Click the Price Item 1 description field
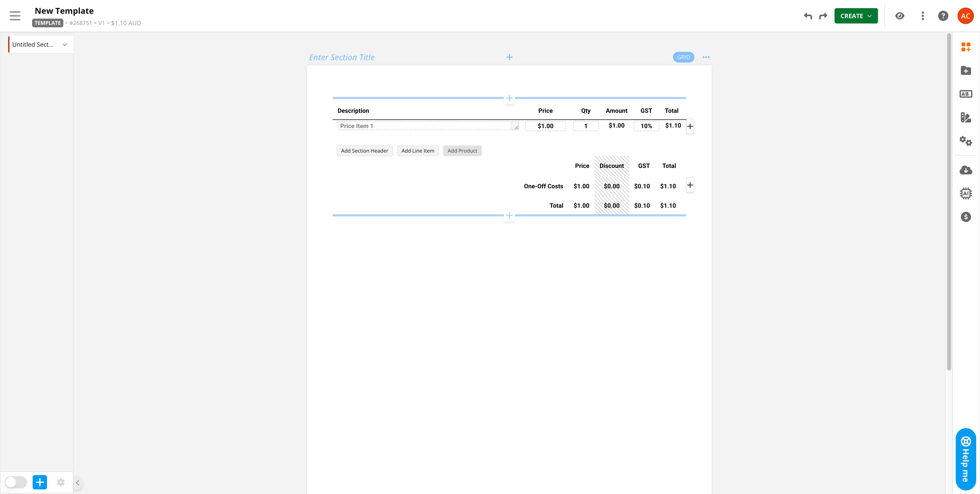The height and width of the screenshot is (494, 980). click(424, 126)
